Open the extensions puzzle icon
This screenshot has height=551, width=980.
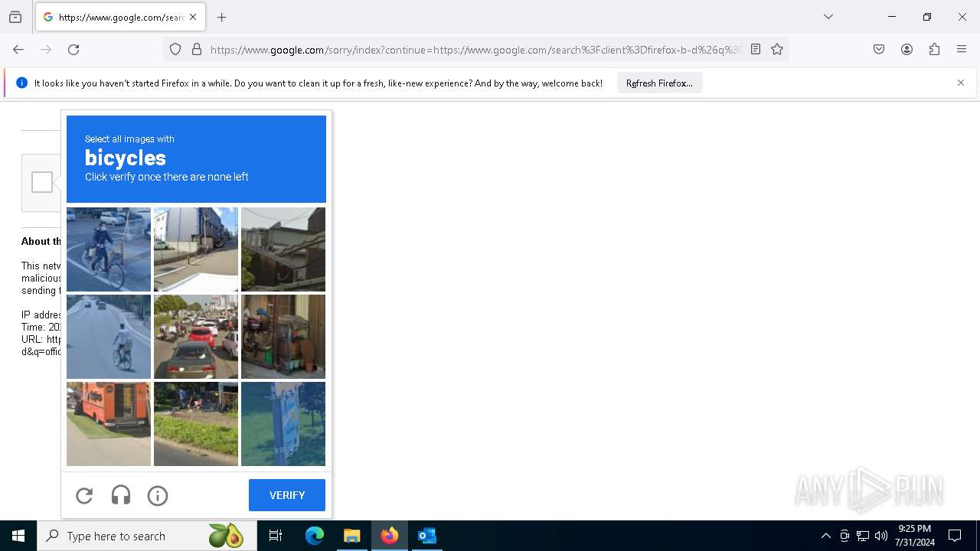pyautogui.click(x=934, y=50)
